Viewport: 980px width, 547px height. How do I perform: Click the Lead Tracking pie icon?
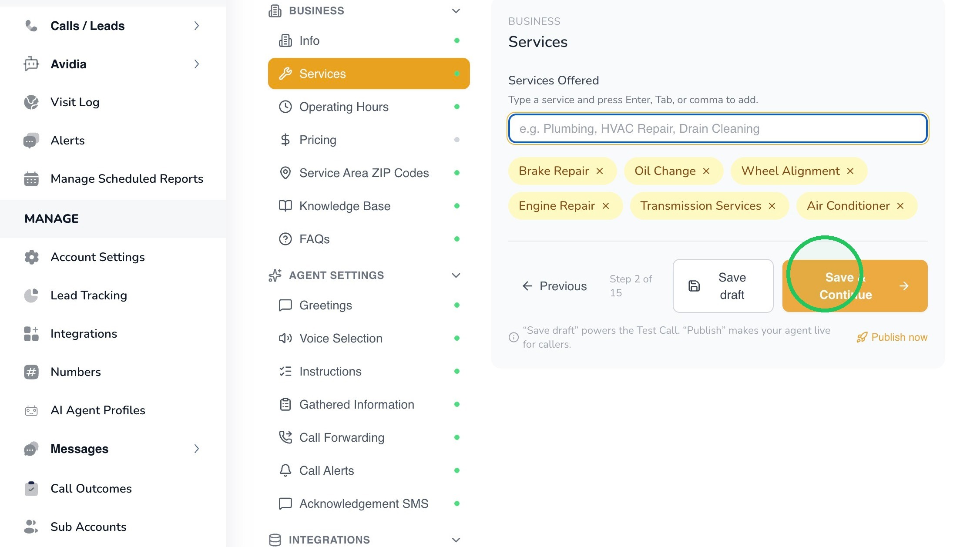click(x=31, y=295)
